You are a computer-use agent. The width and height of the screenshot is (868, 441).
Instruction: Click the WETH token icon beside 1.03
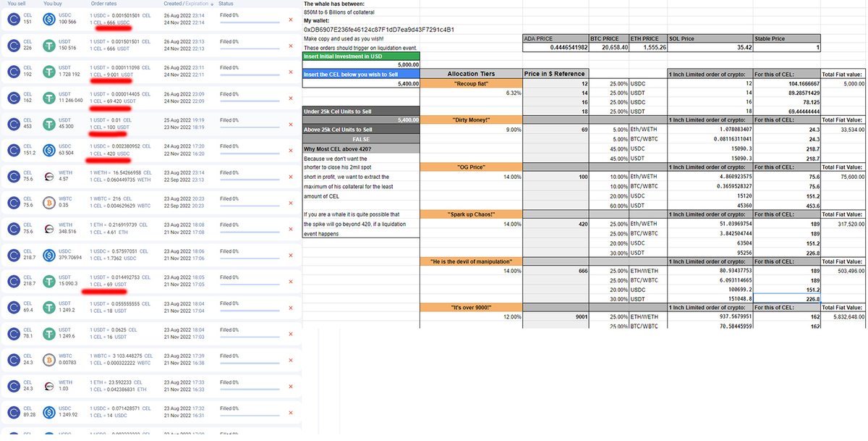[49, 385]
